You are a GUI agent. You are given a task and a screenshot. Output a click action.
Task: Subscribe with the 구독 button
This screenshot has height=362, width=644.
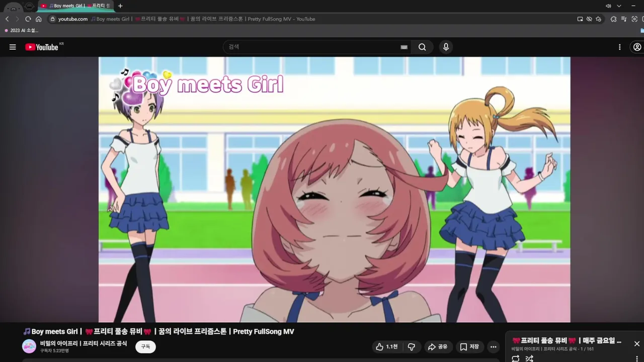click(x=145, y=346)
